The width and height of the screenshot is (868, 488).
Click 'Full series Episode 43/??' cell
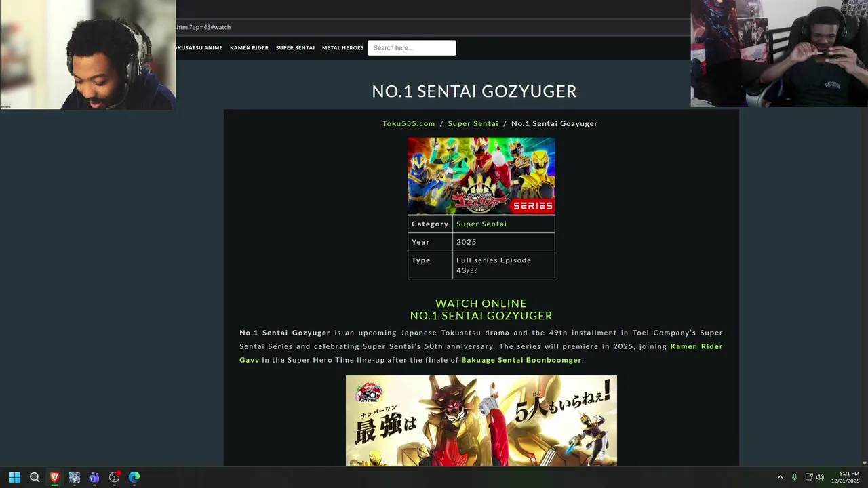(504, 265)
